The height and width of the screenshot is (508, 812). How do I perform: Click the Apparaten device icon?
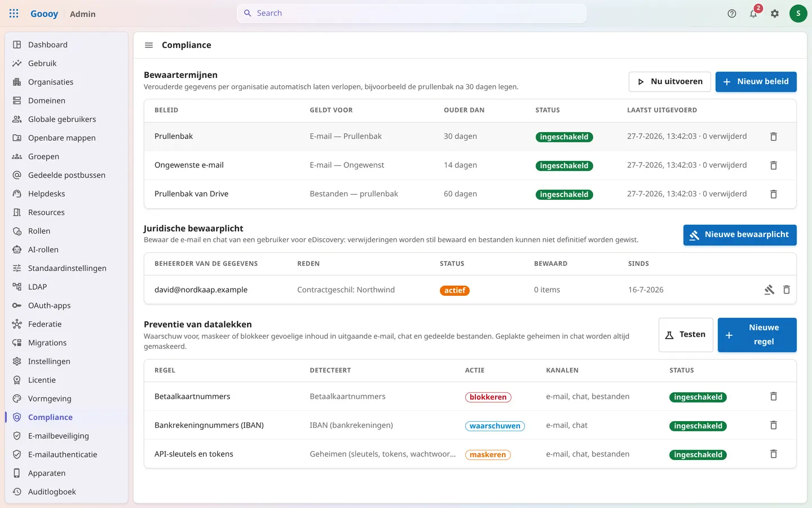tap(17, 473)
